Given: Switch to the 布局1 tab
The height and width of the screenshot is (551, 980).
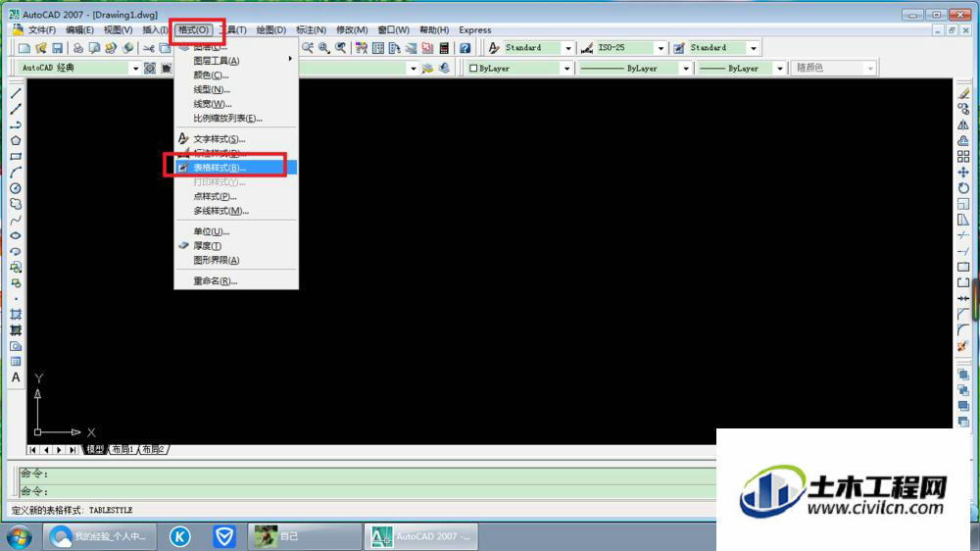Looking at the screenshot, I should (122, 449).
